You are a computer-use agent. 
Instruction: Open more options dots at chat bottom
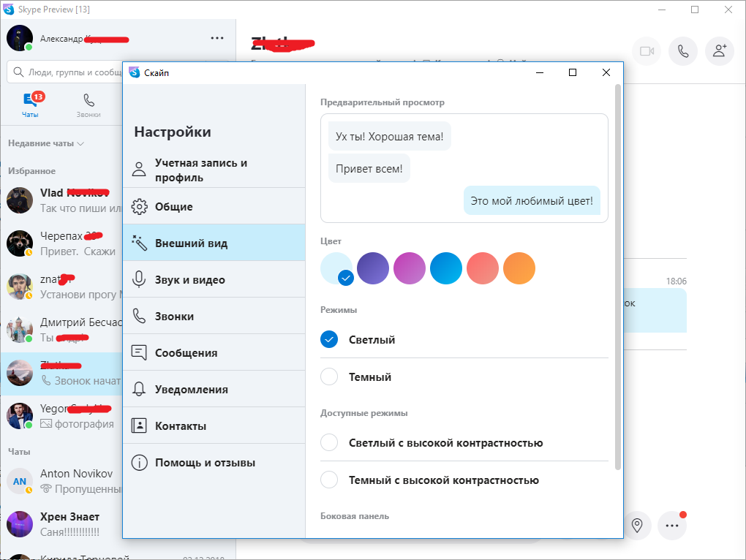point(672,526)
